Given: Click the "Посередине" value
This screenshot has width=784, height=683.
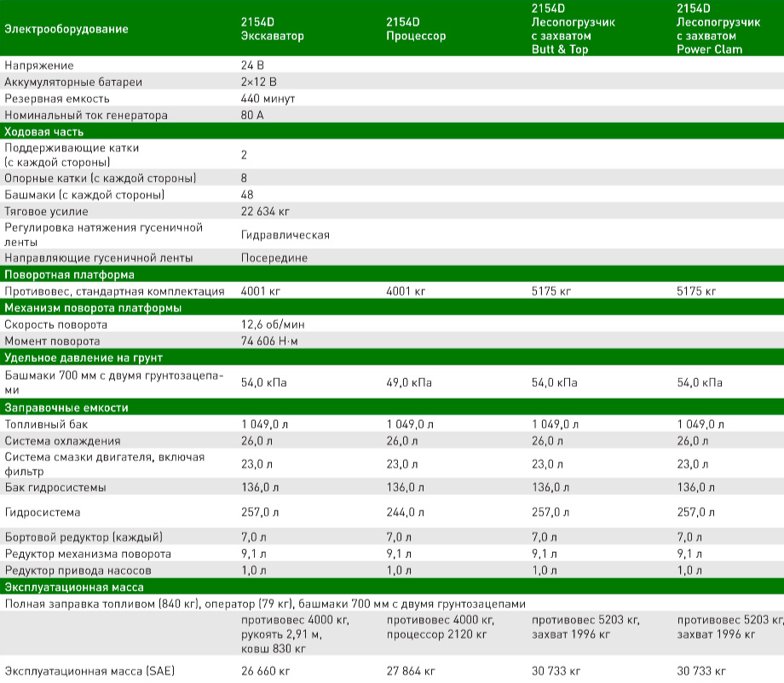Looking at the screenshot, I should point(274,258).
